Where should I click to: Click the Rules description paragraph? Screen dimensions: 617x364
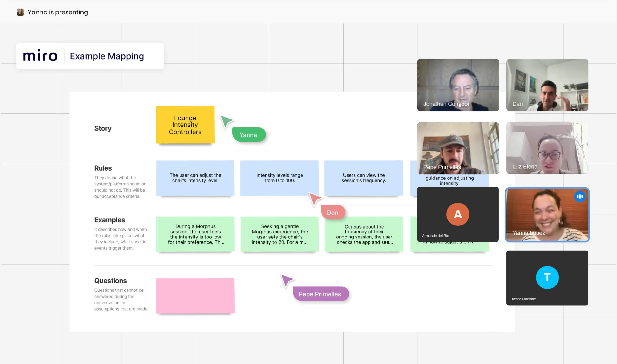pos(120,187)
